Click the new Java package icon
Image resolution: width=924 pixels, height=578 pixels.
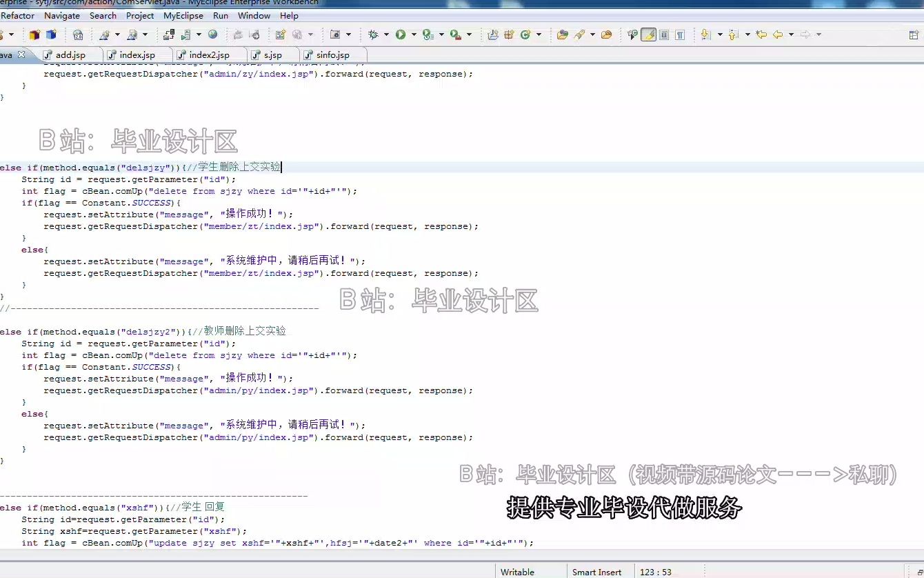(x=510, y=34)
